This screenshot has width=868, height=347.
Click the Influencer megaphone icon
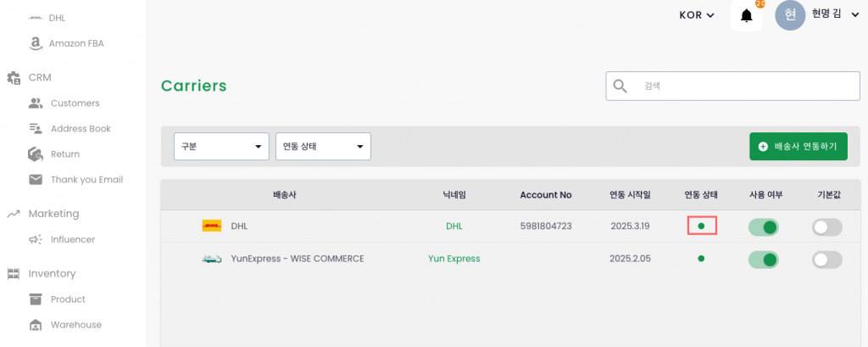pyautogui.click(x=36, y=239)
